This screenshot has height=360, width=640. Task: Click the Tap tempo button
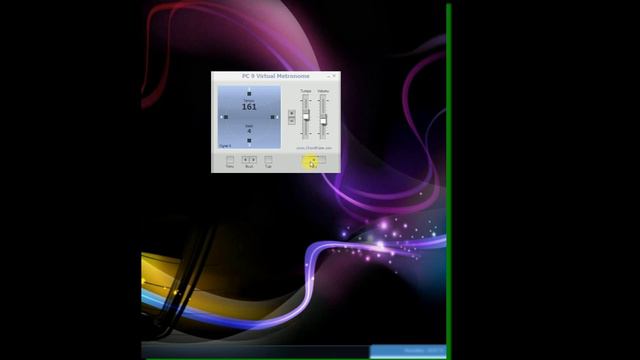pos(268,160)
